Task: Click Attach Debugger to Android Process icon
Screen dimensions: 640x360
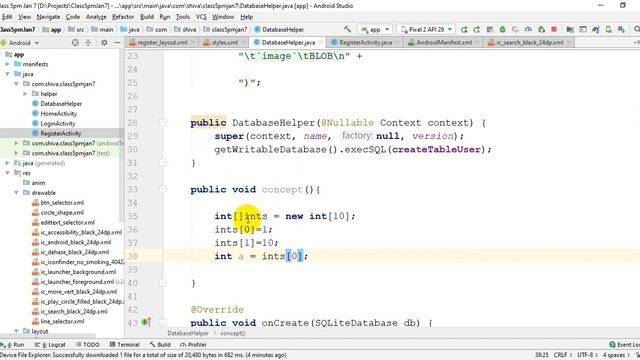Action: (541, 29)
